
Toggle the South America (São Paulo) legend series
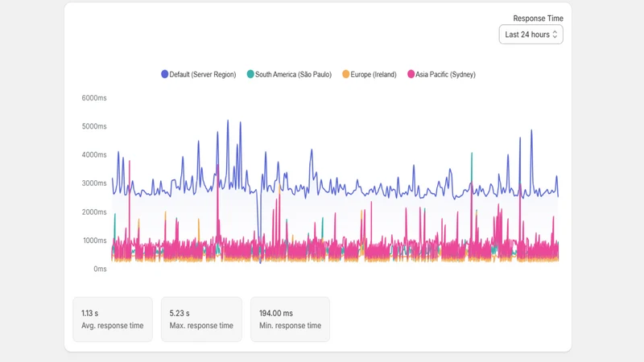(x=289, y=74)
